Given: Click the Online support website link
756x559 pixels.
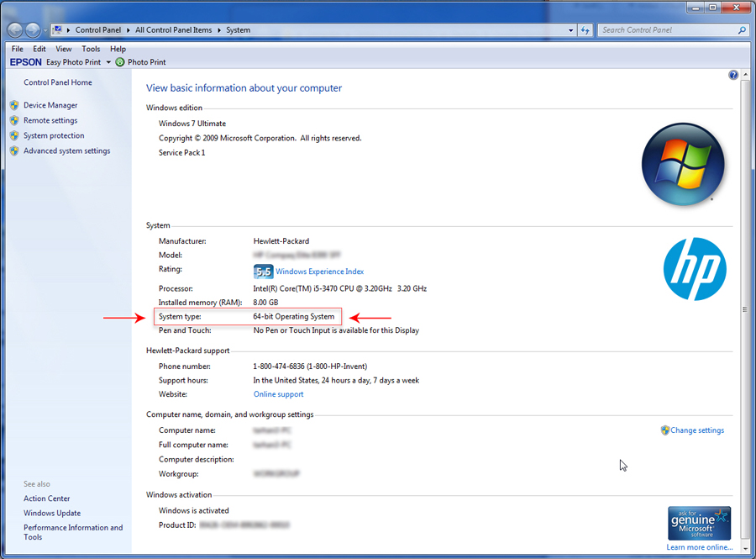Looking at the screenshot, I should pyautogui.click(x=278, y=394).
